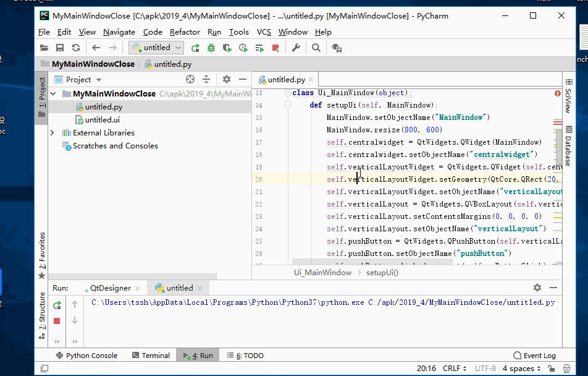Open settings via the wrench icon
588x376 pixels.
[296, 48]
